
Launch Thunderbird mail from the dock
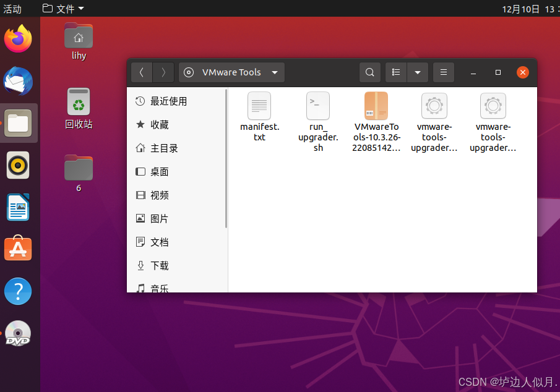pos(18,81)
